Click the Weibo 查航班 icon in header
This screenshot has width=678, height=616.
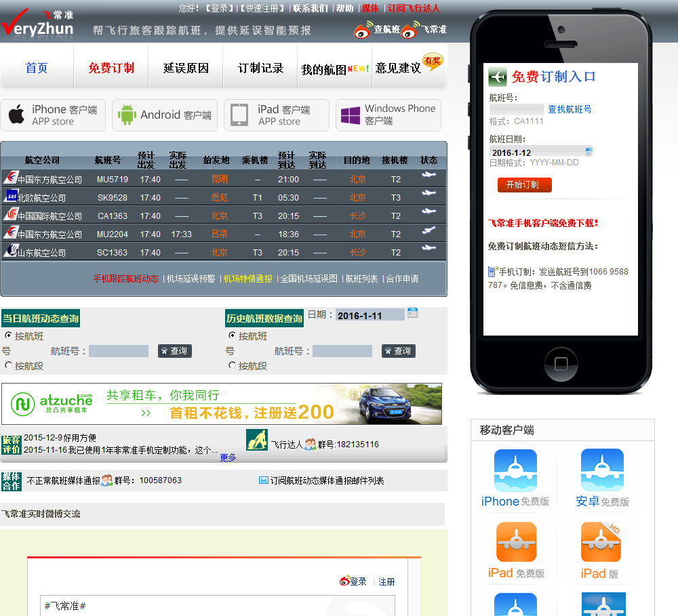click(363, 30)
